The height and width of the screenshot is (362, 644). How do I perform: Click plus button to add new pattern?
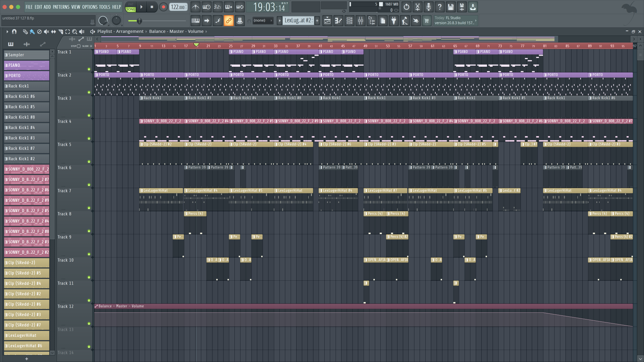317,20
